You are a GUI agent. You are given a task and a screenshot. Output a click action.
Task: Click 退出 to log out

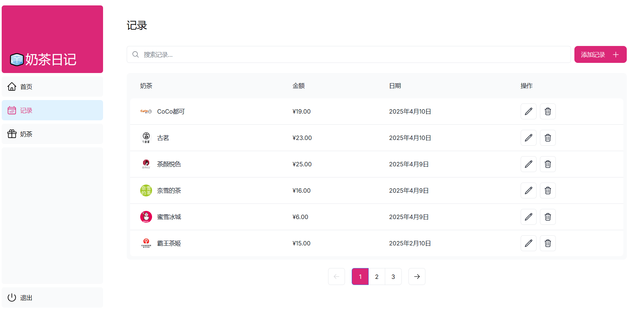click(52, 297)
